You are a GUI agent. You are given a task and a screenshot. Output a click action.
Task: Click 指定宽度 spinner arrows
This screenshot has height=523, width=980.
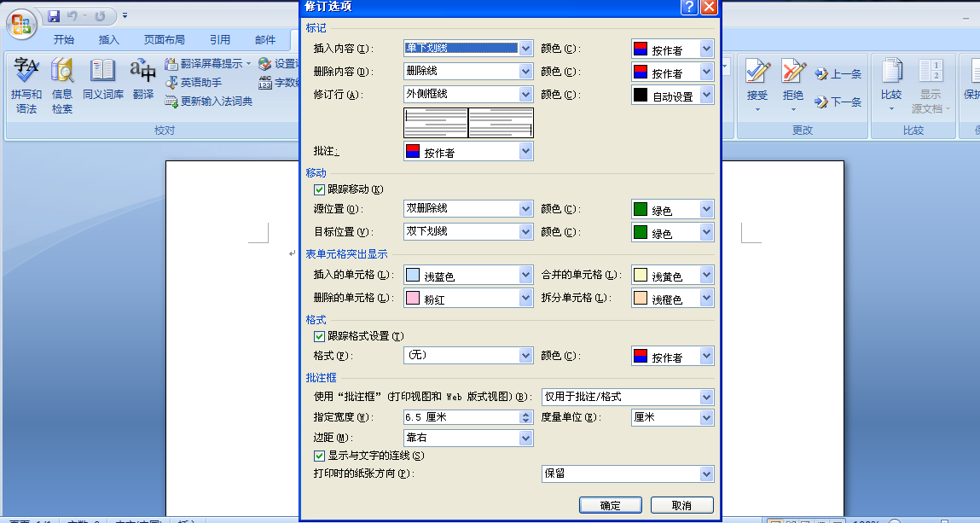pos(526,417)
